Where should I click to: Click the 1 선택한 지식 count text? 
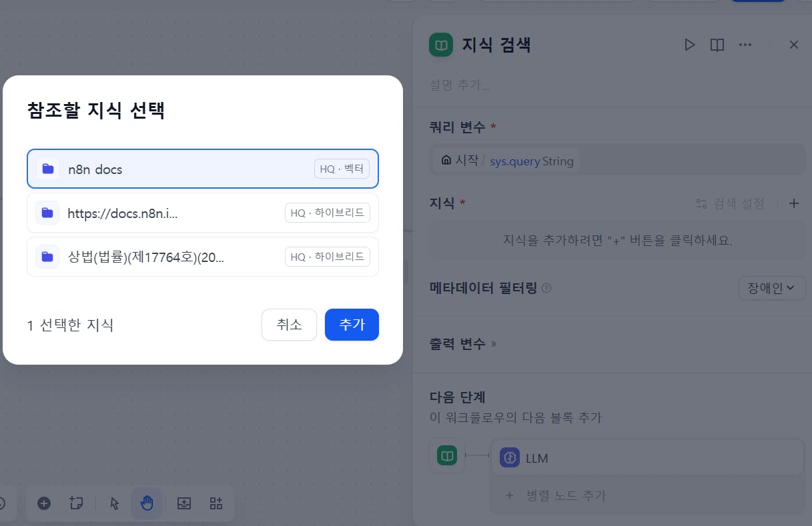tap(70, 325)
